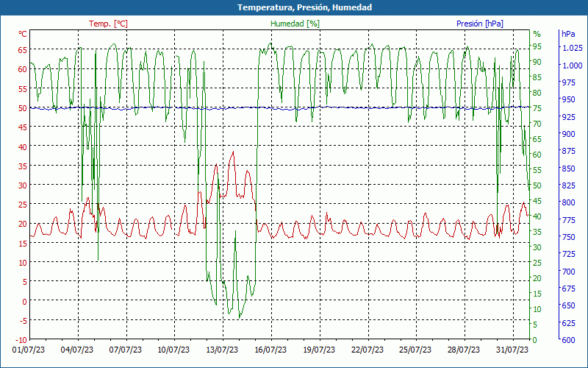
Task: Click the date label 13/07/23
Action: (222, 350)
